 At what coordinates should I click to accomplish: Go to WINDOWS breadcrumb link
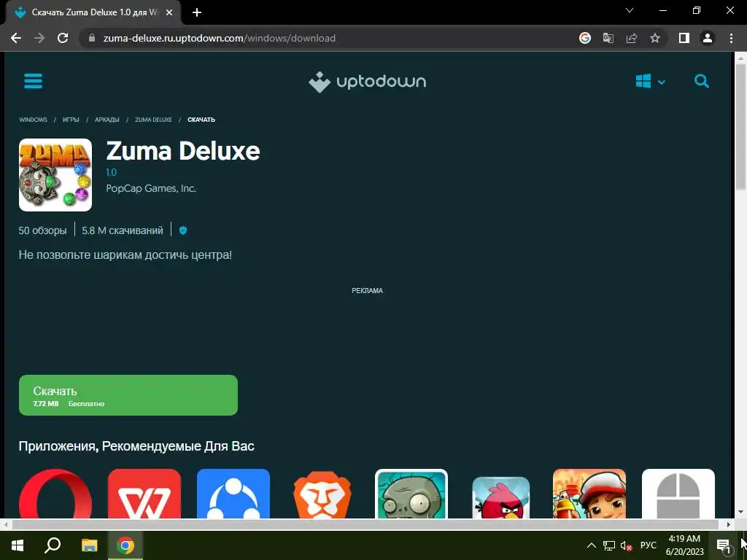click(x=33, y=120)
